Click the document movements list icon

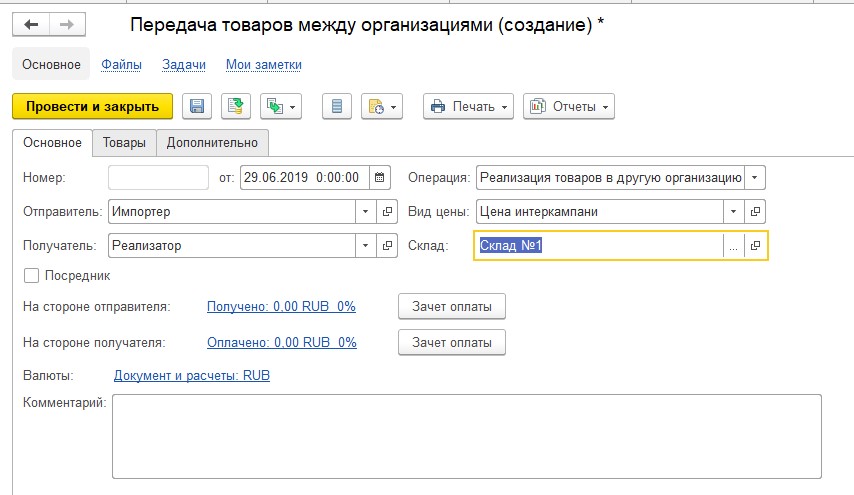pos(337,106)
